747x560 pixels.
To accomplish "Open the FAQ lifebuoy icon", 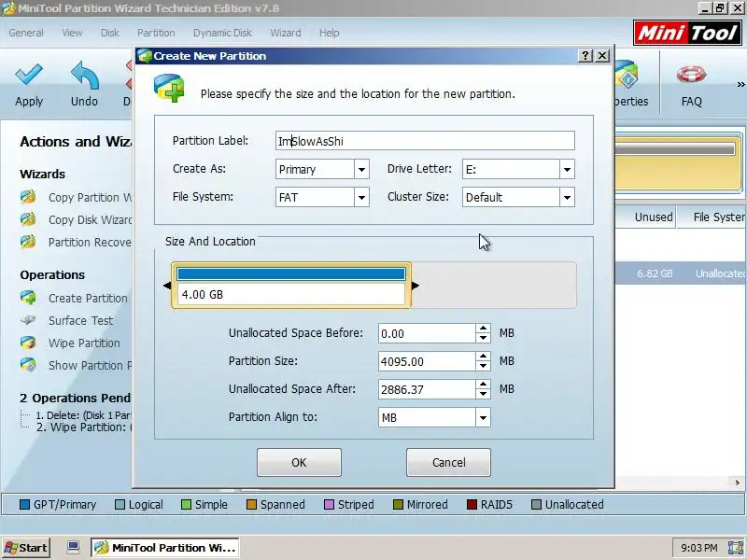I will [691, 75].
